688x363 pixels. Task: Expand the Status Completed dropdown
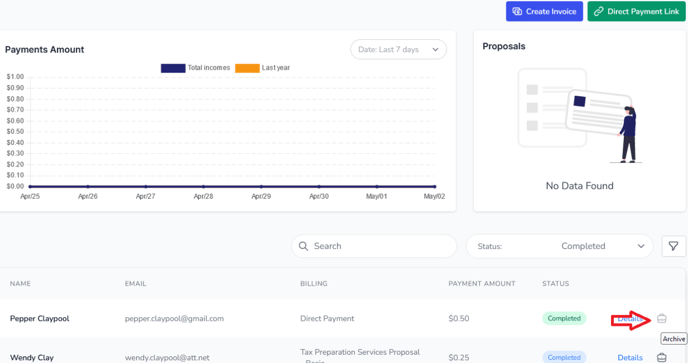559,246
